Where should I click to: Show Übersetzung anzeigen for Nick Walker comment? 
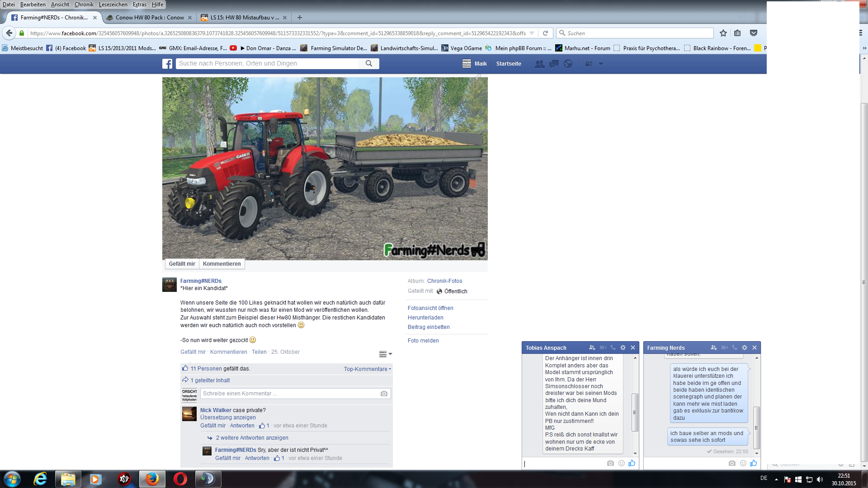pyautogui.click(x=228, y=418)
